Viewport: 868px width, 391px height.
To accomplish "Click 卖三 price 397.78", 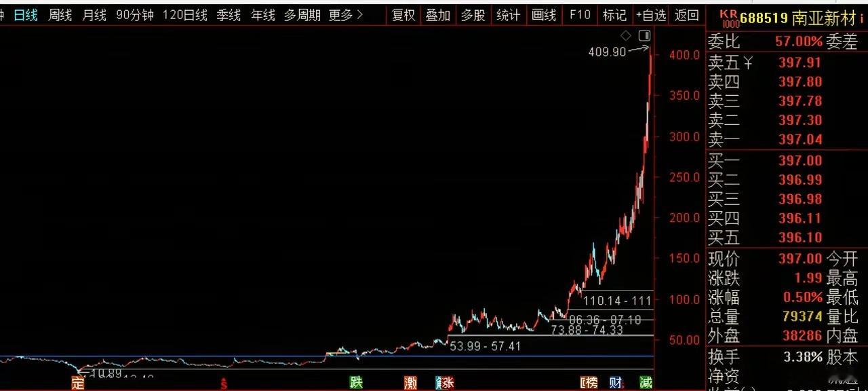I will coord(800,101).
